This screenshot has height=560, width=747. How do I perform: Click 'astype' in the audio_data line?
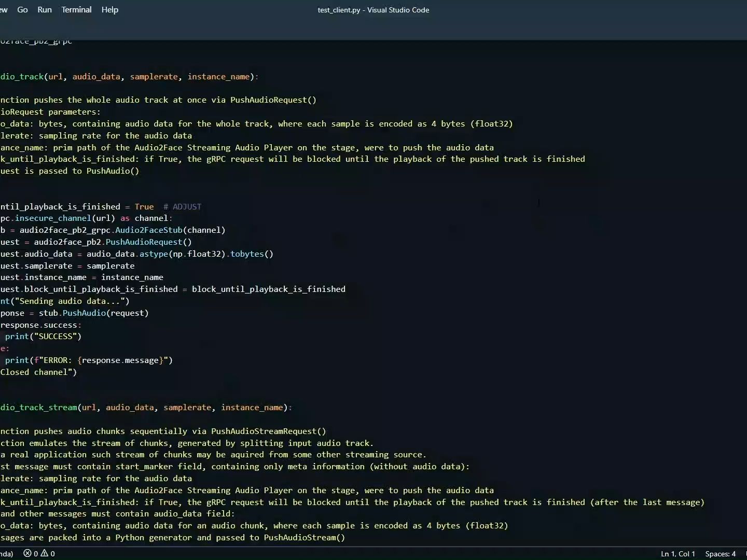pyautogui.click(x=154, y=254)
